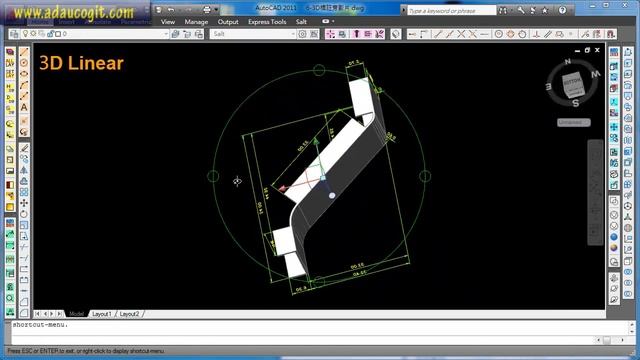Open the View ribbon tab
The height and width of the screenshot is (360, 640).
[168, 22]
